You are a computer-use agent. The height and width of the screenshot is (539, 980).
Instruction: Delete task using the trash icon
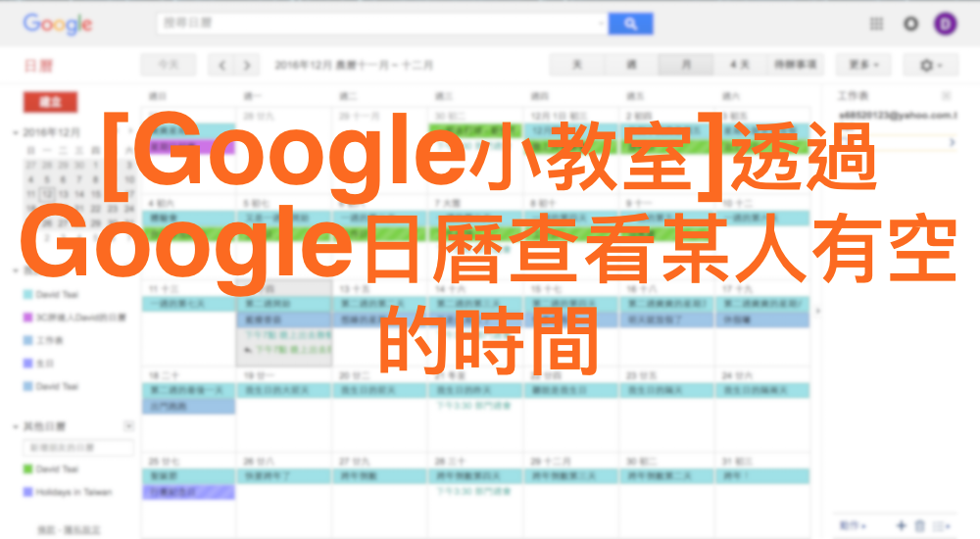point(920,526)
